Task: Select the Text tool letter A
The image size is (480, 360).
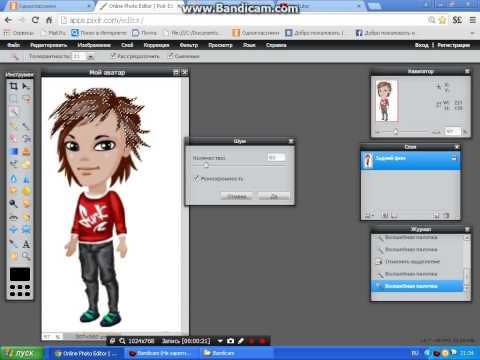Action: [26, 244]
